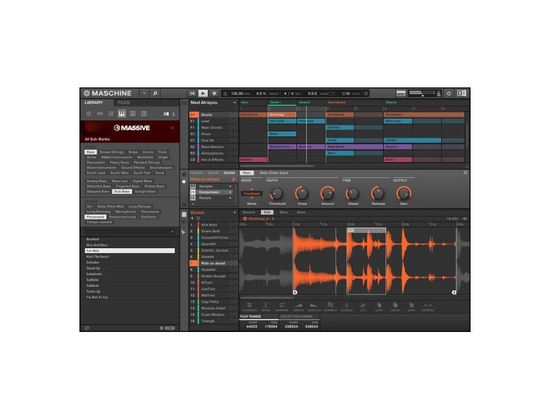Screen dimensions: 550x420
Task: Select the Side-Chain Input page tab
Action: 274,173
